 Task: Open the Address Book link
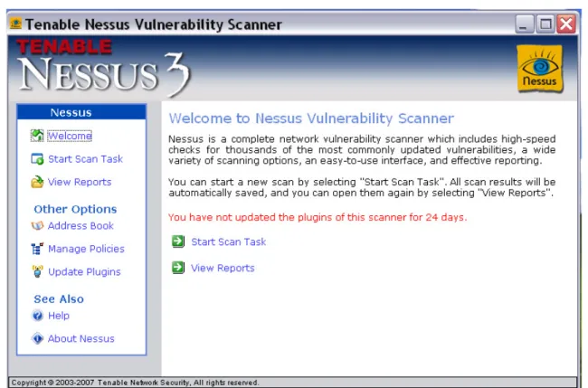[81, 226]
